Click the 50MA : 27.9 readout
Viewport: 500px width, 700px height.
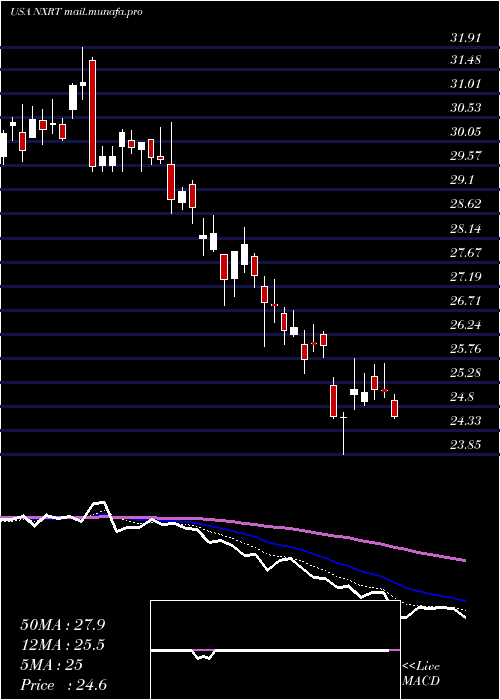coord(63,625)
